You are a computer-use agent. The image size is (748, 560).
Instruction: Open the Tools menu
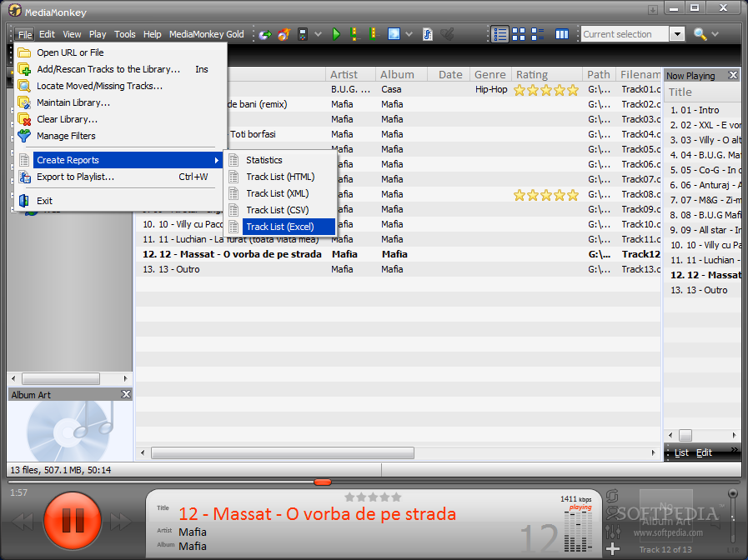coord(125,34)
